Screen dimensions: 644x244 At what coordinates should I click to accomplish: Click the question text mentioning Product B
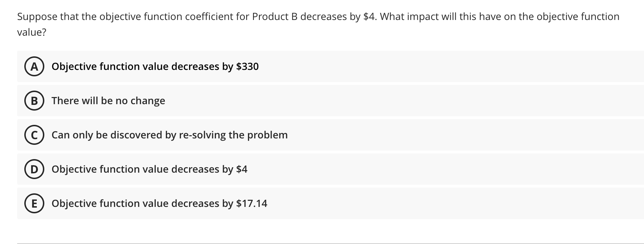pos(318,16)
